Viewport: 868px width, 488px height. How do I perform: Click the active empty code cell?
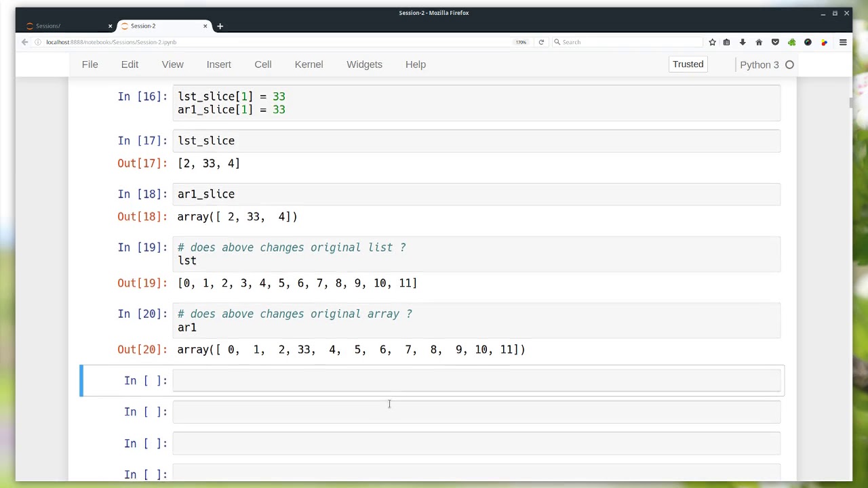coord(477,381)
